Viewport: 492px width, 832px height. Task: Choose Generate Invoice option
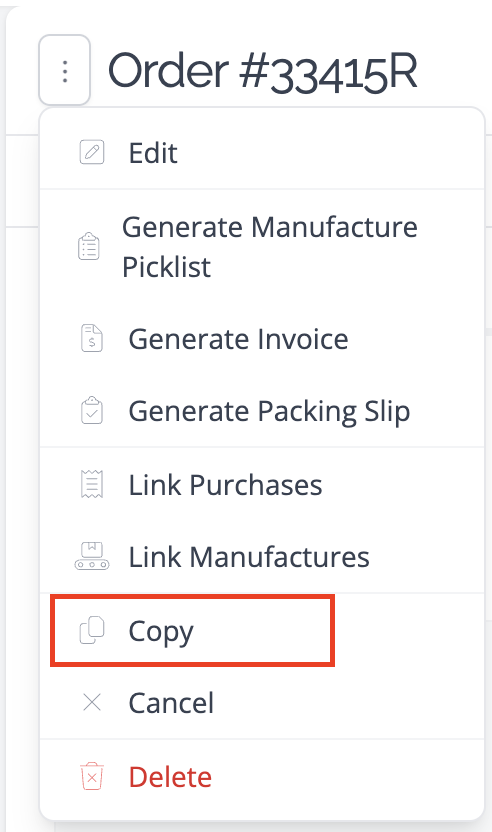tap(238, 339)
